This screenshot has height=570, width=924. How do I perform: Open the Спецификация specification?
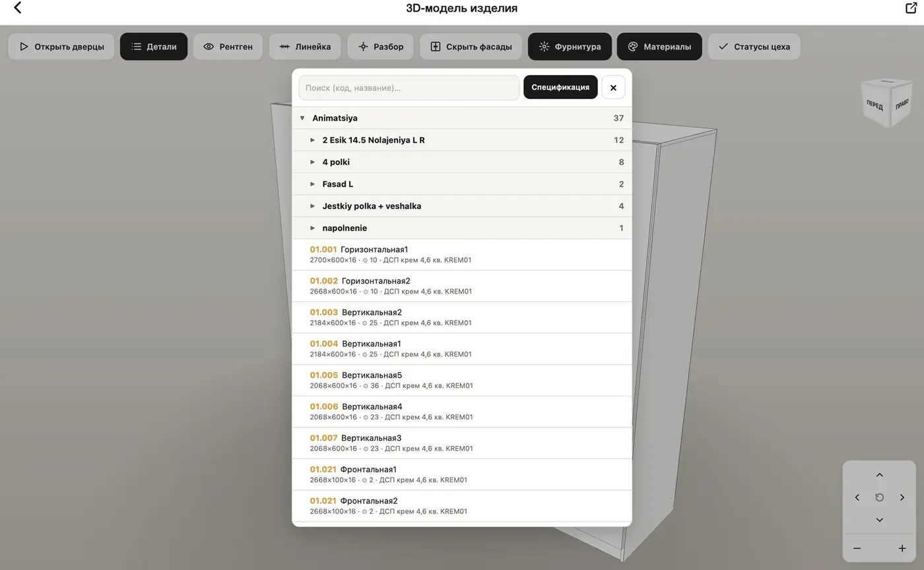(560, 87)
